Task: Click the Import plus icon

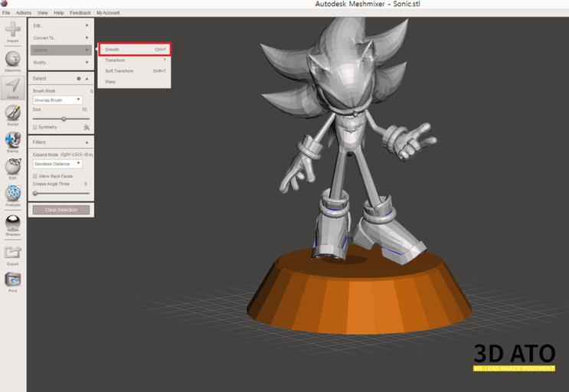Action: point(13,29)
